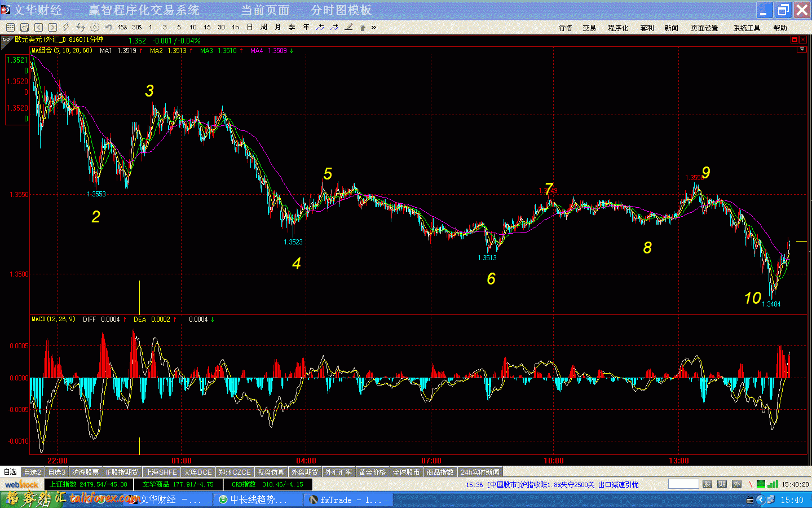The height and width of the screenshot is (508, 812).
Task: Open the 页面设置 menu
Action: click(x=704, y=28)
